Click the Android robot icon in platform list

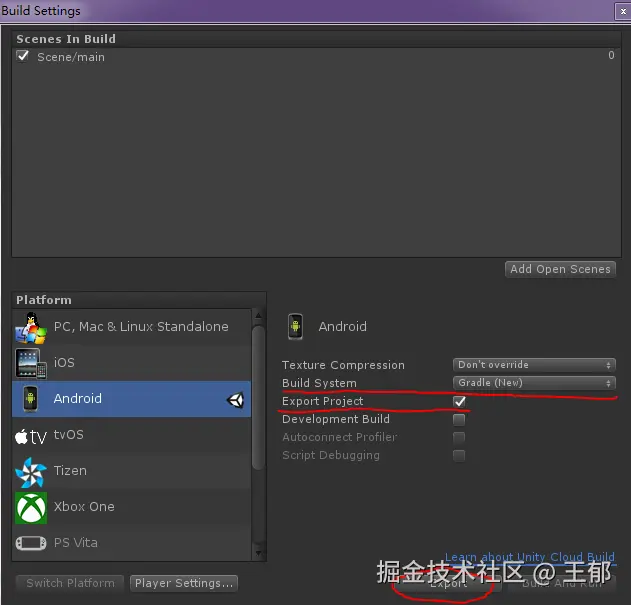click(30, 399)
